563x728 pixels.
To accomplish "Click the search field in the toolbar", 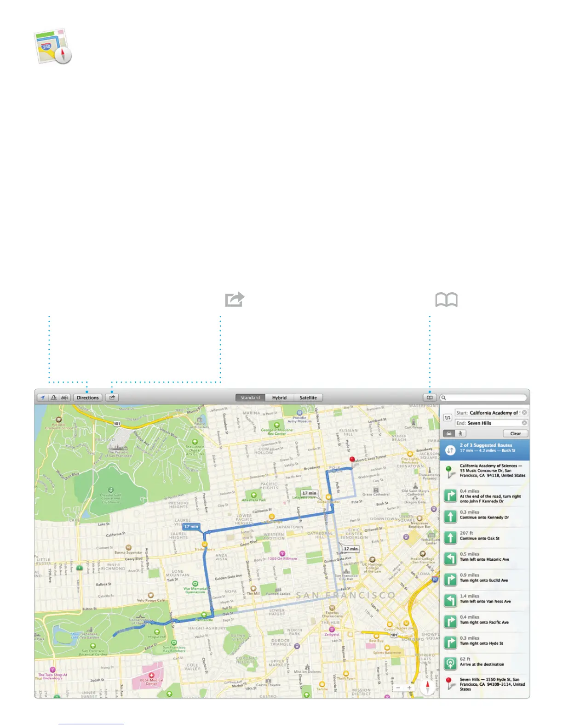I will pyautogui.click(x=483, y=398).
